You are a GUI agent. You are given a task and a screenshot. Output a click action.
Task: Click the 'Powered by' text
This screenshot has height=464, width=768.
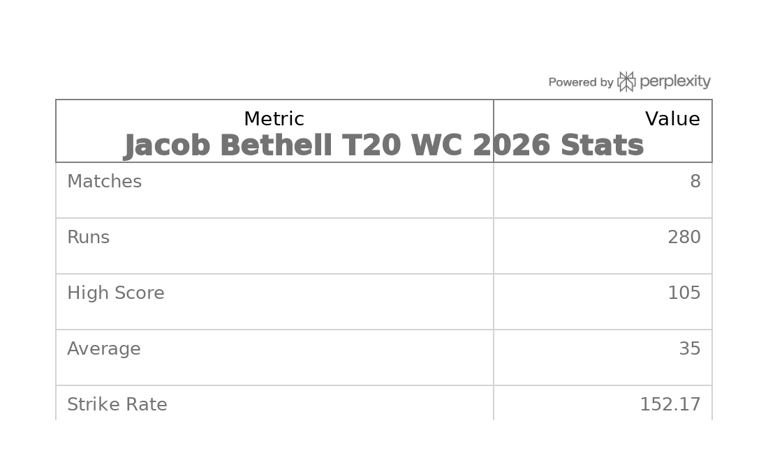click(x=580, y=83)
